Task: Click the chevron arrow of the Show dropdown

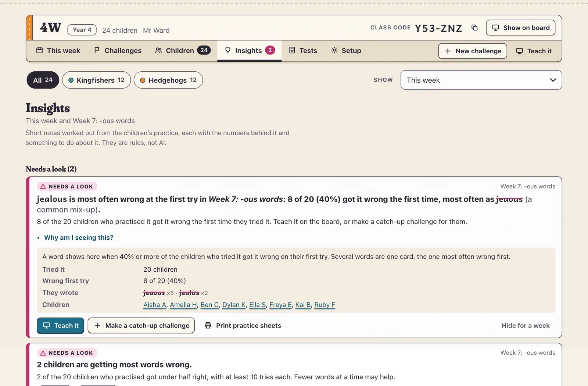Action: (553, 80)
